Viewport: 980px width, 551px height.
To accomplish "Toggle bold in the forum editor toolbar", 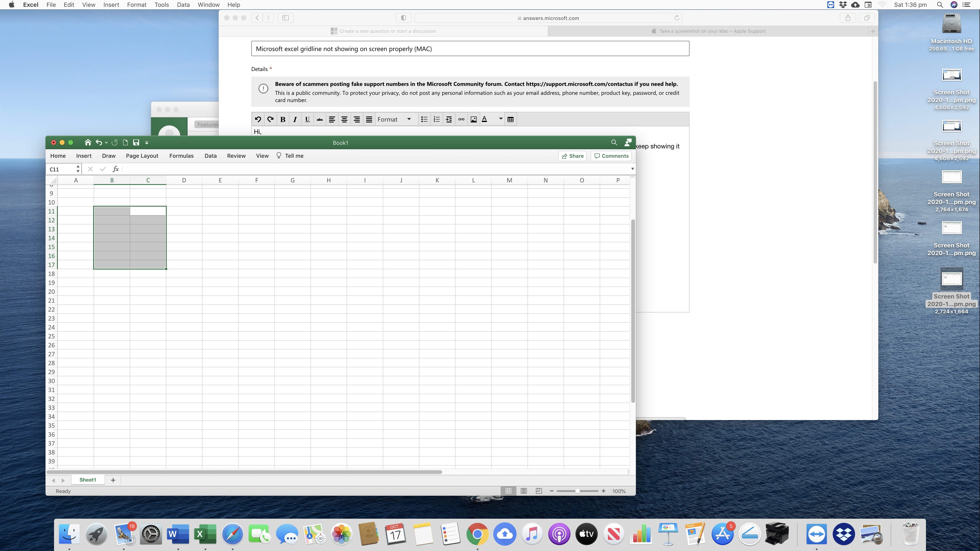I will coord(283,119).
